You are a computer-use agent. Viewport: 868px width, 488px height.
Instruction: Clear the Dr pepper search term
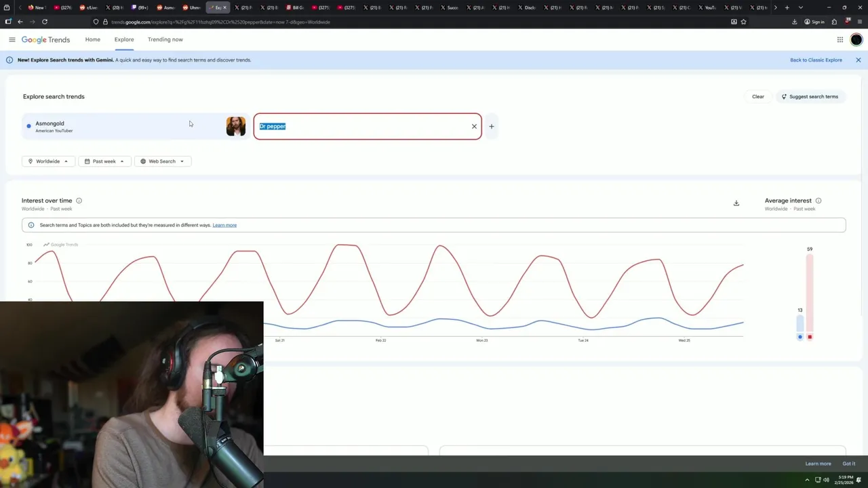tap(474, 126)
